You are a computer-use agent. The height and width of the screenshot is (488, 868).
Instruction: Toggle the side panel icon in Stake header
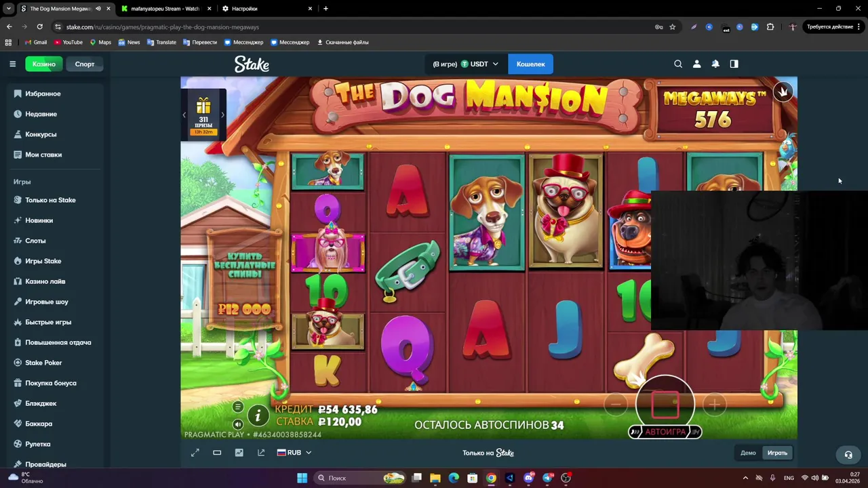734,64
